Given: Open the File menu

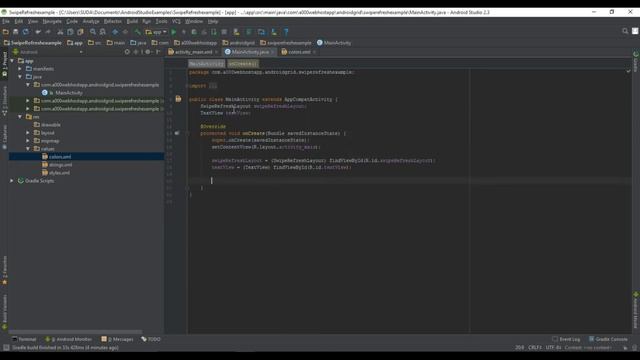Looking at the screenshot, I should coord(6,21).
